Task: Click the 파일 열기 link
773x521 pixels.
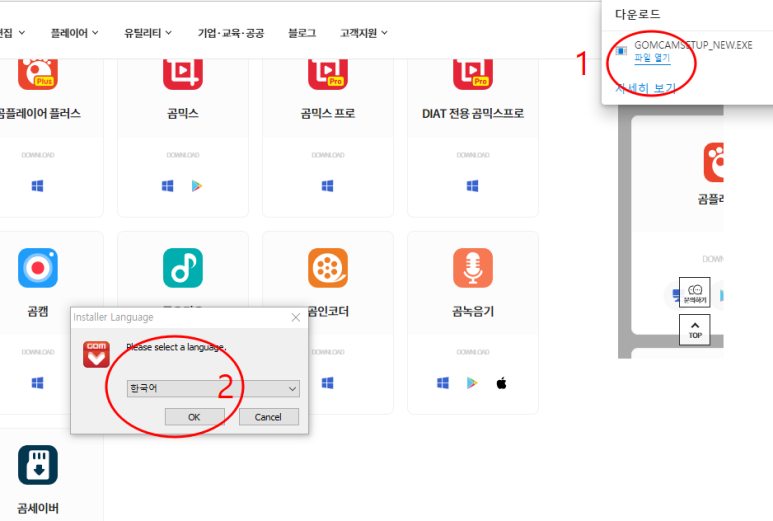Action: pyautogui.click(x=652, y=58)
